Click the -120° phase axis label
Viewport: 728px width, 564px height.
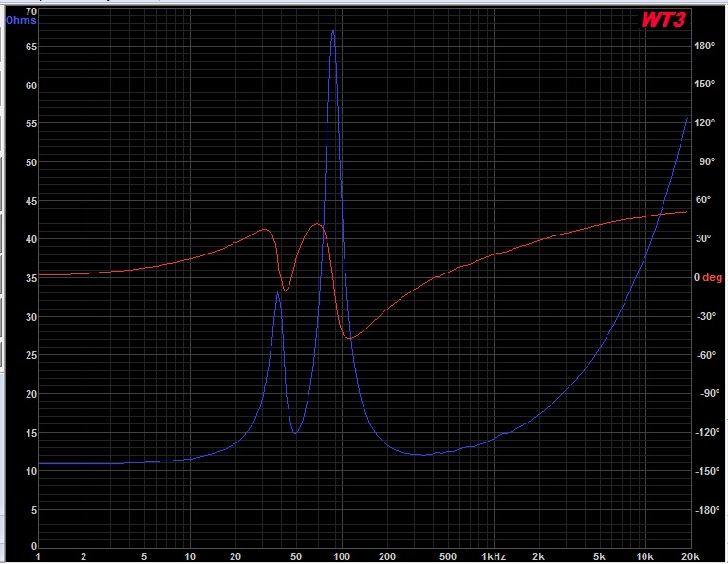706,433
